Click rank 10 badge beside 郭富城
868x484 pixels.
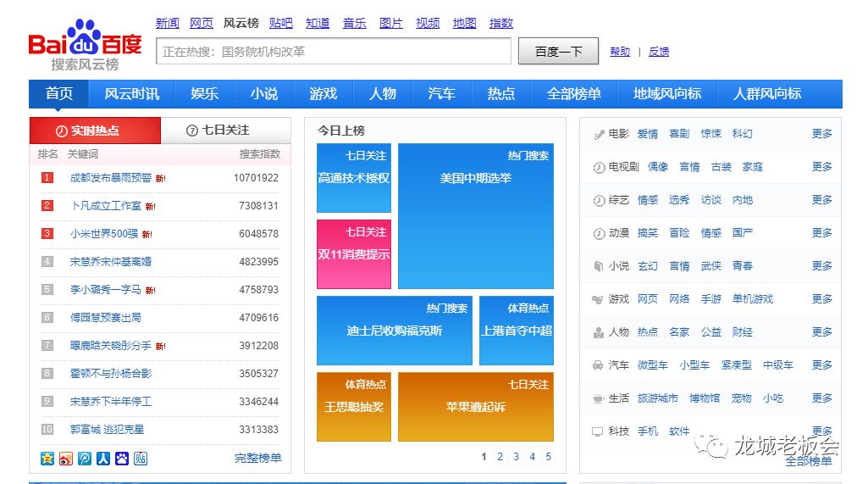tap(47, 429)
